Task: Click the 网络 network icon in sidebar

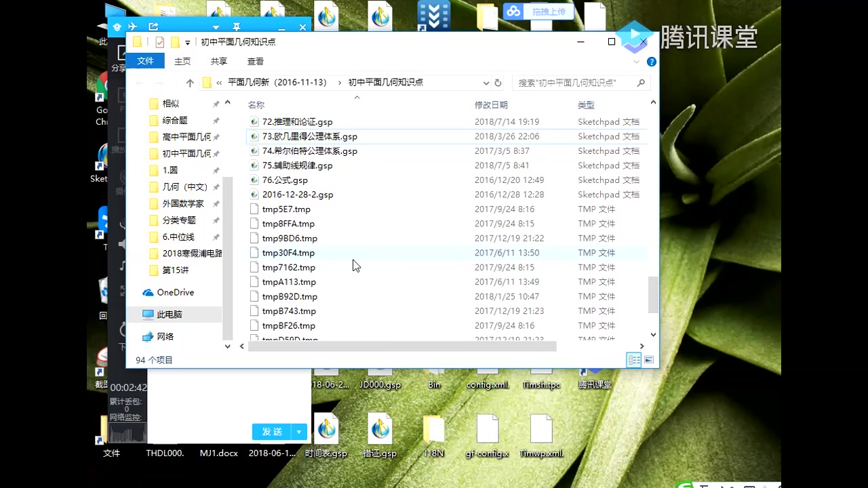Action: [148, 337]
